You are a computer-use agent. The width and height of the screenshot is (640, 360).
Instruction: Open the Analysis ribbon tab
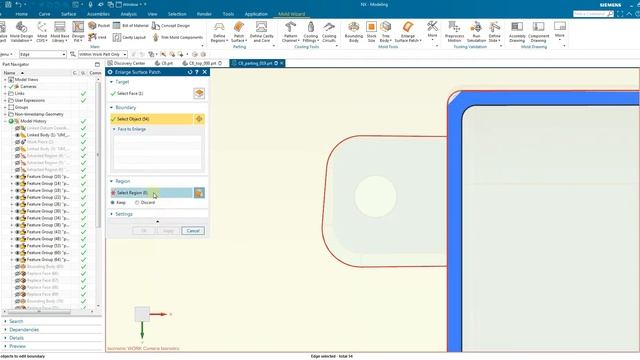[129, 14]
